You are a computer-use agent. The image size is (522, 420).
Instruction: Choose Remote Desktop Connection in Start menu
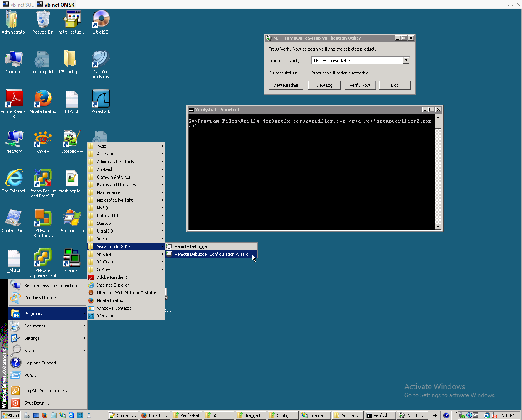pos(48,285)
